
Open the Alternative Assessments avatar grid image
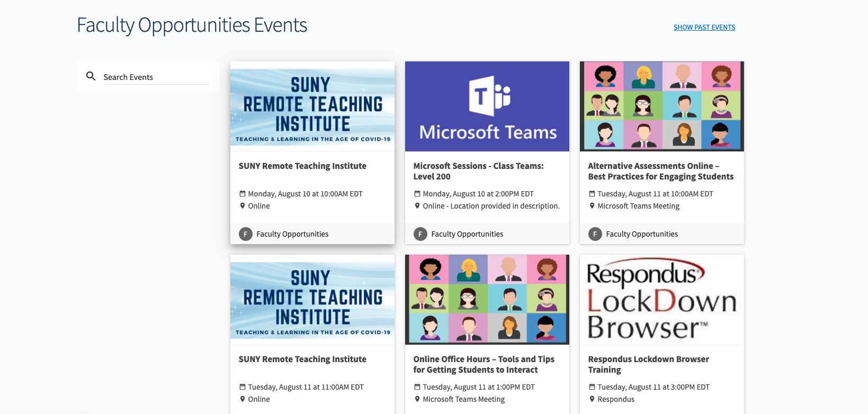coord(662,106)
